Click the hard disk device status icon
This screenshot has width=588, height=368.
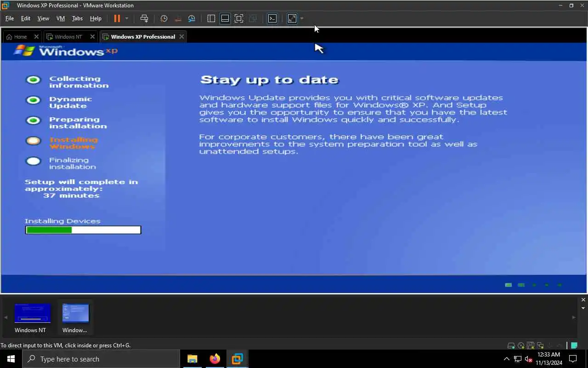(511, 345)
